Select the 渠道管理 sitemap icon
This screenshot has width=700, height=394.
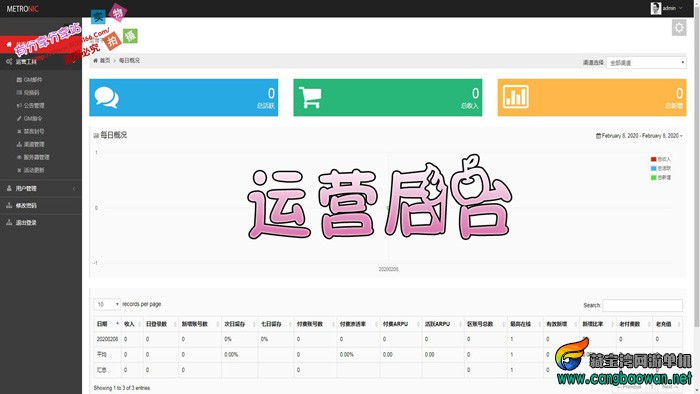tap(19, 145)
